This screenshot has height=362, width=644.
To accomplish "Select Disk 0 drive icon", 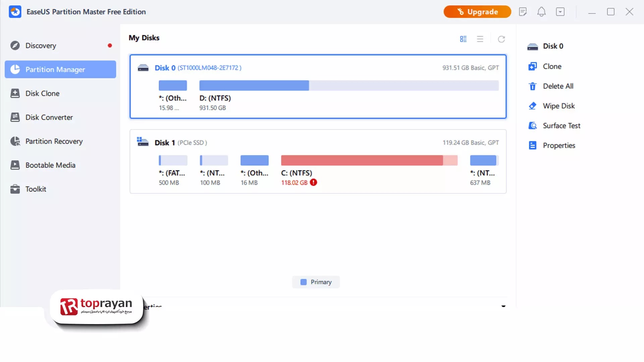I will (143, 68).
